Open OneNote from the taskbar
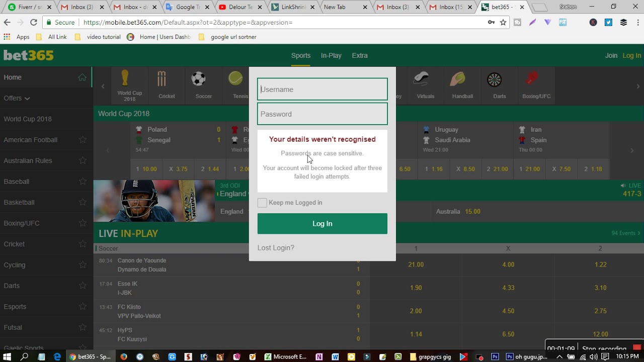The height and width of the screenshot is (362, 644). pyautogui.click(x=319, y=356)
